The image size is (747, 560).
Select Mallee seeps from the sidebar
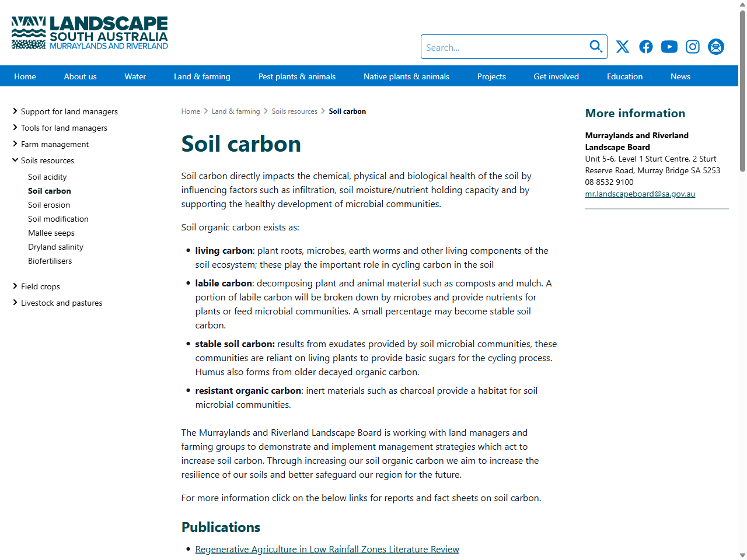pyautogui.click(x=51, y=233)
